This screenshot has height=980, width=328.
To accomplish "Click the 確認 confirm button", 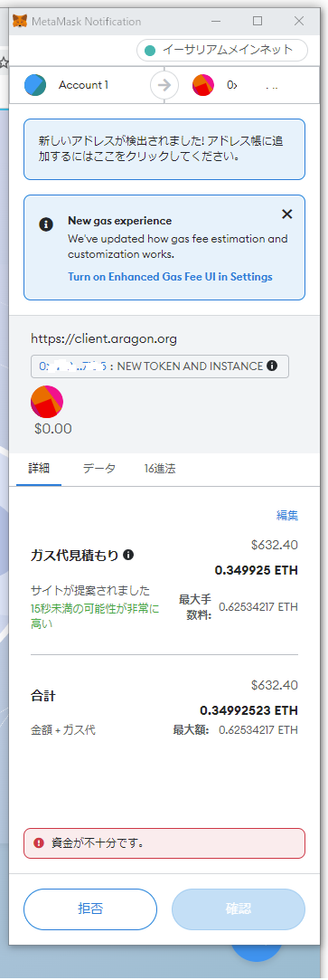I will click(x=239, y=909).
